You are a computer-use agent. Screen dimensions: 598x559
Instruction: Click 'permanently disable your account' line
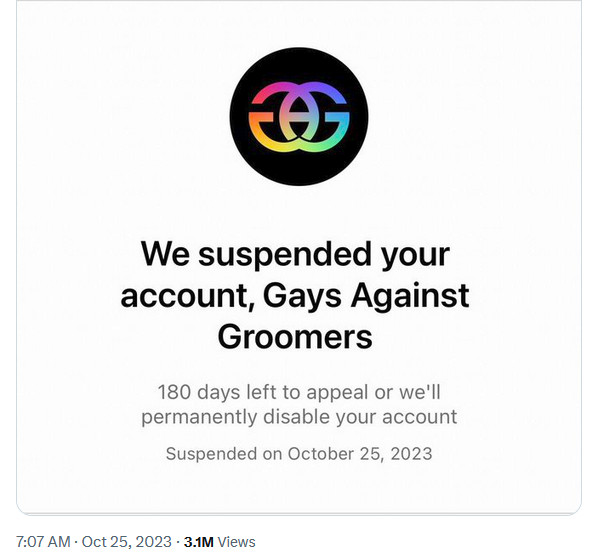pos(299,416)
